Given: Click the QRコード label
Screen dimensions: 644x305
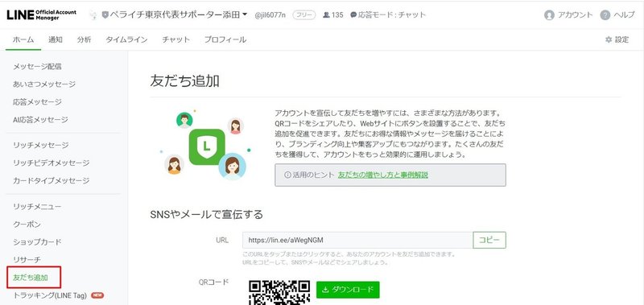Looking at the screenshot, I should point(213,282).
